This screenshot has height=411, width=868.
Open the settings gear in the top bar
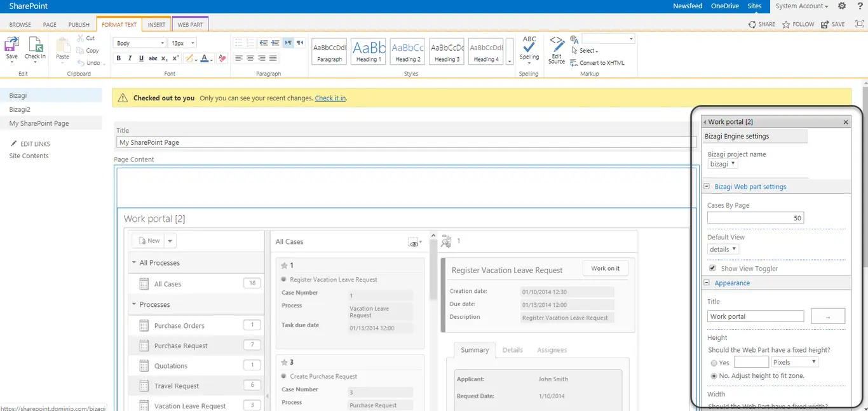pos(842,6)
